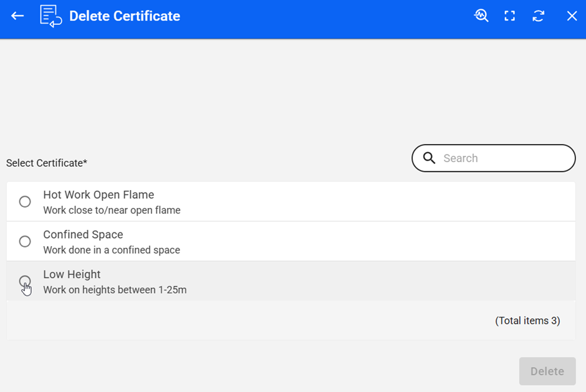Click the magnifier icon in the search box
Viewport: 586px width, 392px height.
pyautogui.click(x=429, y=158)
